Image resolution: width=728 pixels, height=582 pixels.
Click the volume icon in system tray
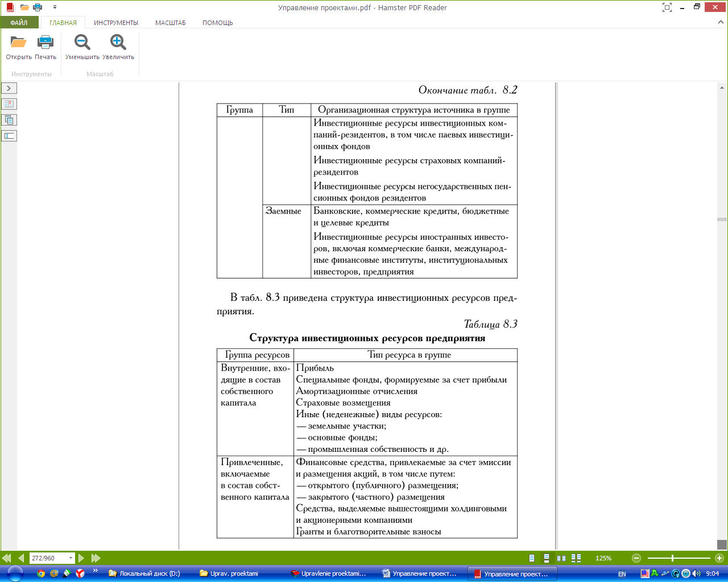(696, 573)
